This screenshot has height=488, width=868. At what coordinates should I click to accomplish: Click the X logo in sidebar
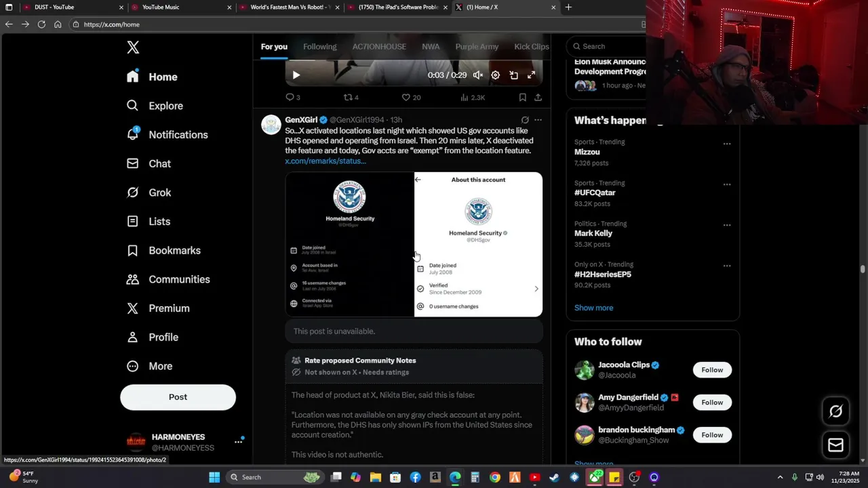133,47
